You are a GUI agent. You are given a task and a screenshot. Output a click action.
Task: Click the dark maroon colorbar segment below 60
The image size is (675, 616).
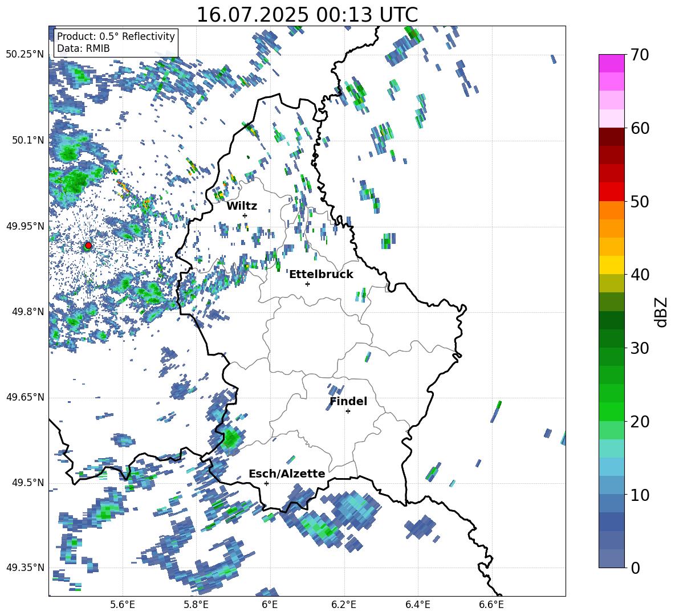click(x=611, y=137)
